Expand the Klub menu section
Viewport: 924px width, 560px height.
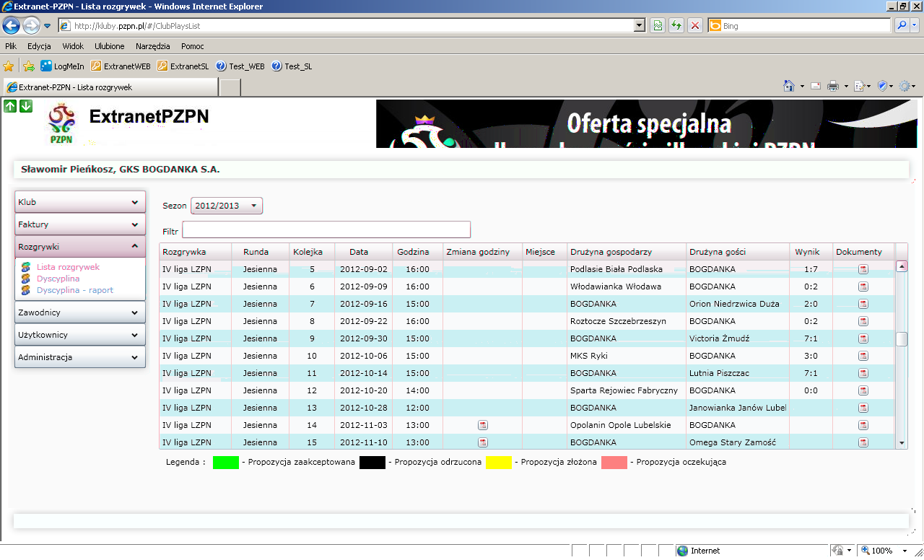(80, 202)
